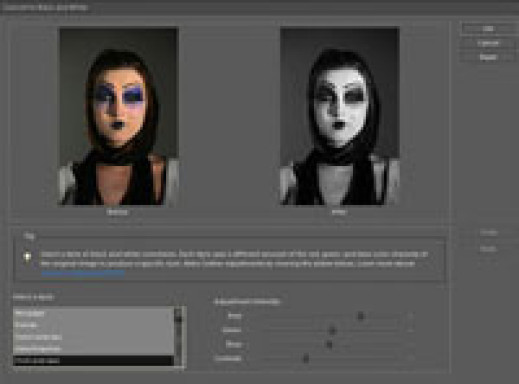
Task: Open the blue learn-more link in the Tip box
Action: click(83, 273)
